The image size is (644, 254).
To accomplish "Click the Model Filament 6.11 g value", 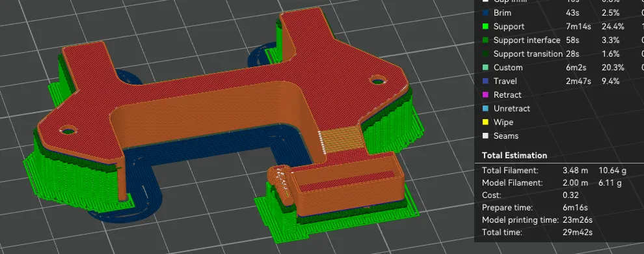I will [x=610, y=182].
